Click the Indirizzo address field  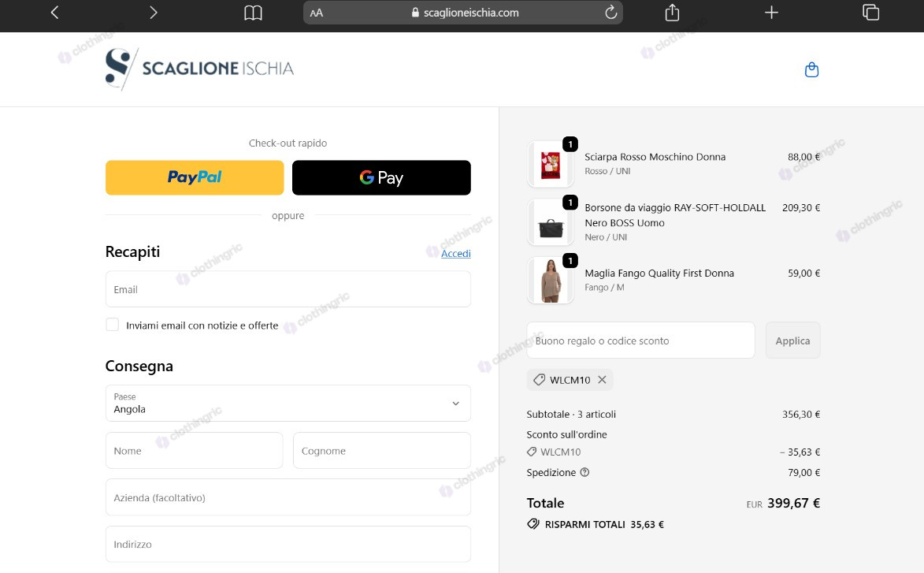(x=288, y=544)
